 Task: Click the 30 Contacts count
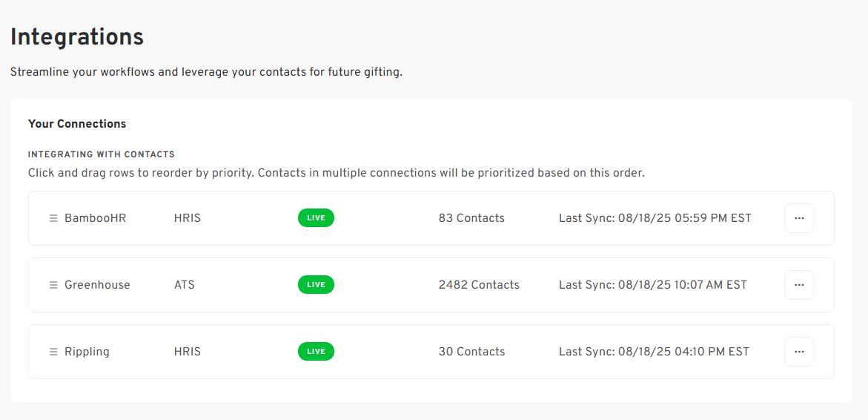[471, 352]
